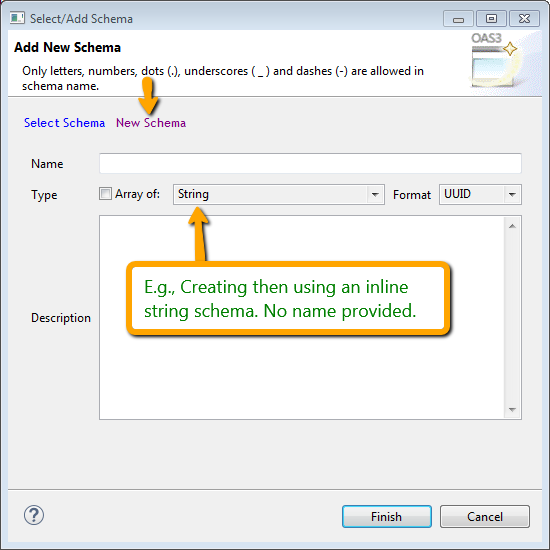Click the OAS3 wizard banner image
Image resolution: width=550 pixels, height=550 pixels.
click(496, 60)
